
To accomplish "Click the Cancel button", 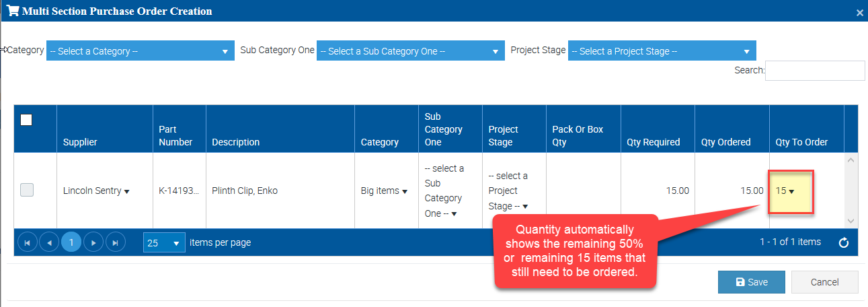I will pos(824,282).
